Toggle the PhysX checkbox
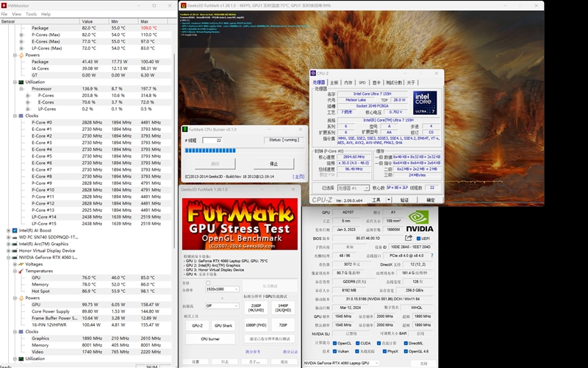 [x=384, y=352]
